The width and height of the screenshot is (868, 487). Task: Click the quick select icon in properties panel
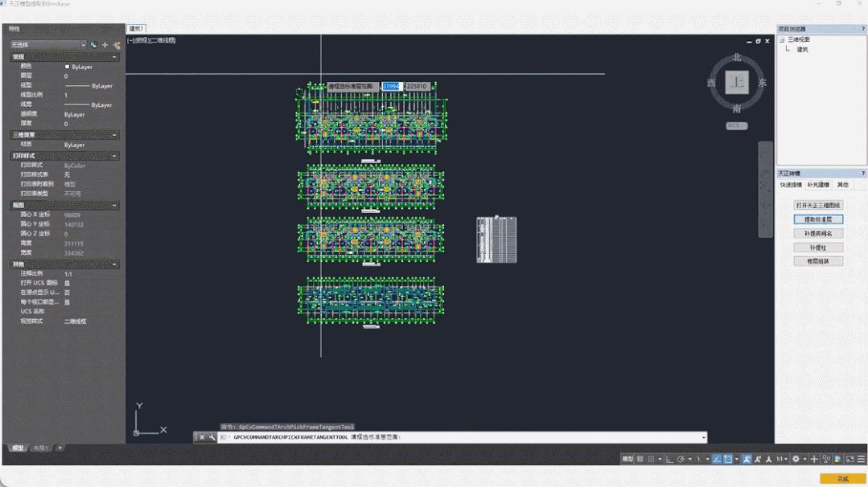click(x=117, y=45)
